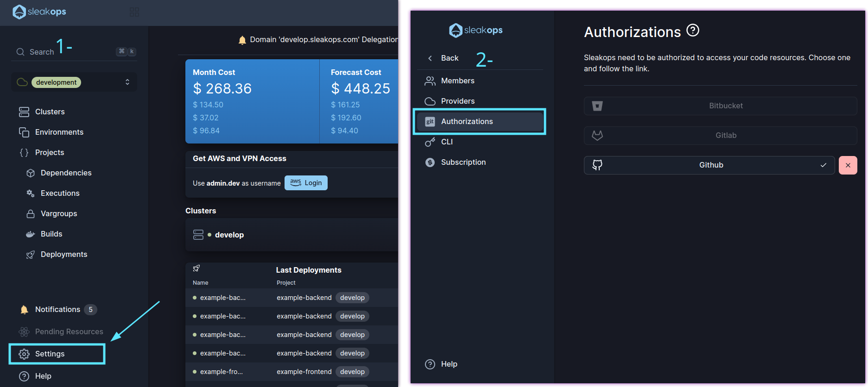Click the Settings gear icon
This screenshot has width=868, height=387.
tap(24, 354)
